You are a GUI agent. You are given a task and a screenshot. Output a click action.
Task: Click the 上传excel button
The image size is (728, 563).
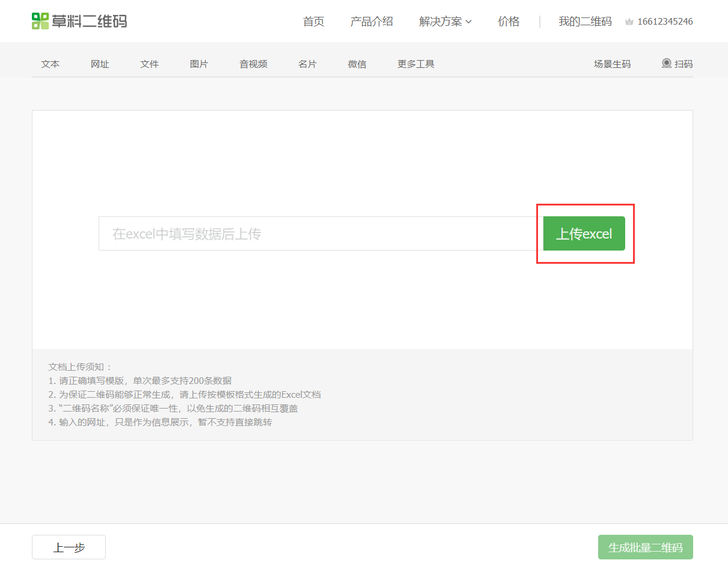[x=584, y=234]
